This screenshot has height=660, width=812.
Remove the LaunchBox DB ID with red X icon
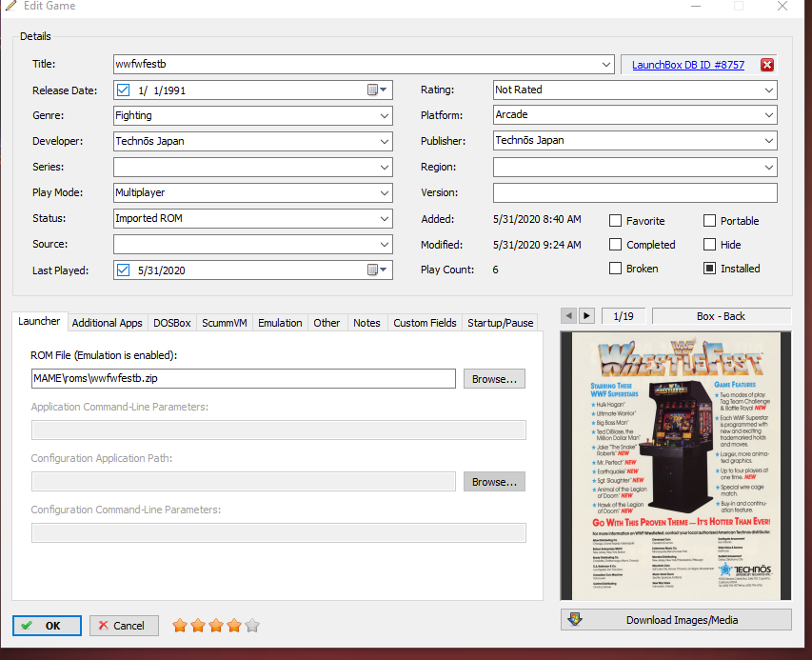point(767,65)
